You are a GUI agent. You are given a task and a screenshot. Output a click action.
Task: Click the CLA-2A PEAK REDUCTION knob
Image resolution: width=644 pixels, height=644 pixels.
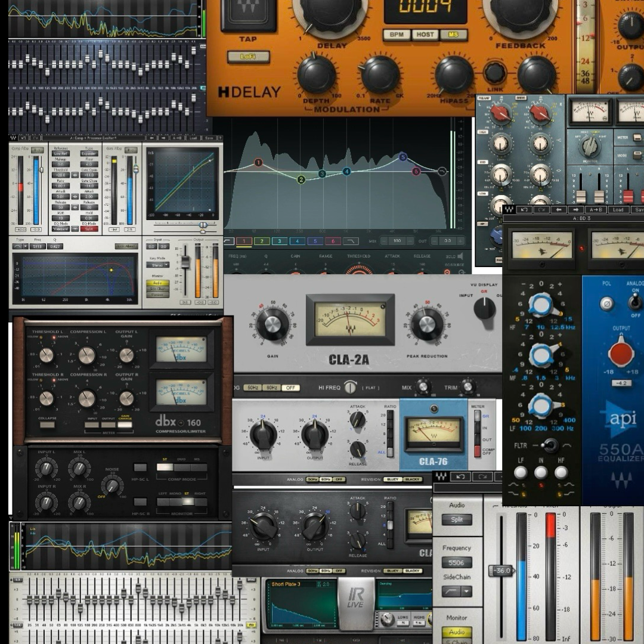pyautogui.click(x=427, y=324)
